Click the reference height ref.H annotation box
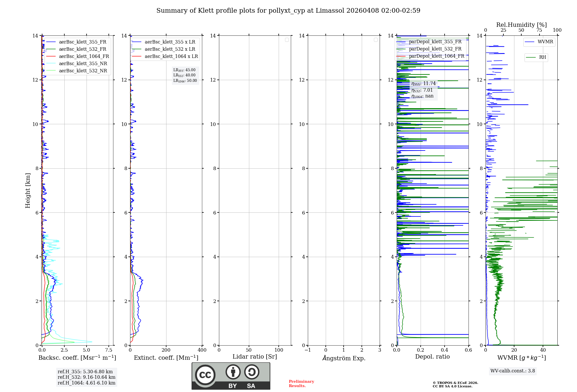The image size is (577, 392). tap(86, 377)
